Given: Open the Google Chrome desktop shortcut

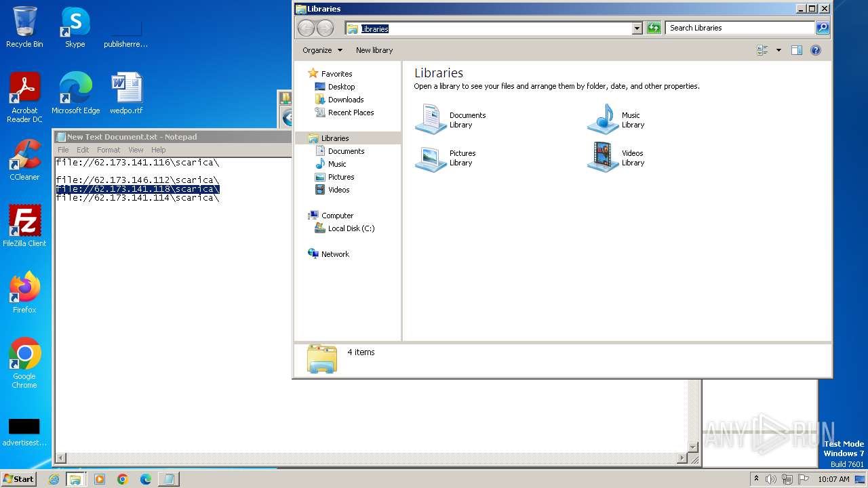Looking at the screenshot, I should point(24,363).
